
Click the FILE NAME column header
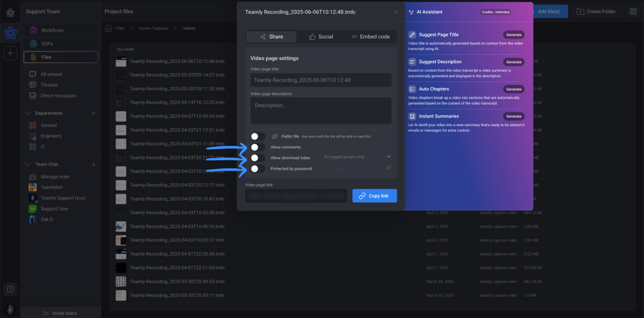click(125, 50)
